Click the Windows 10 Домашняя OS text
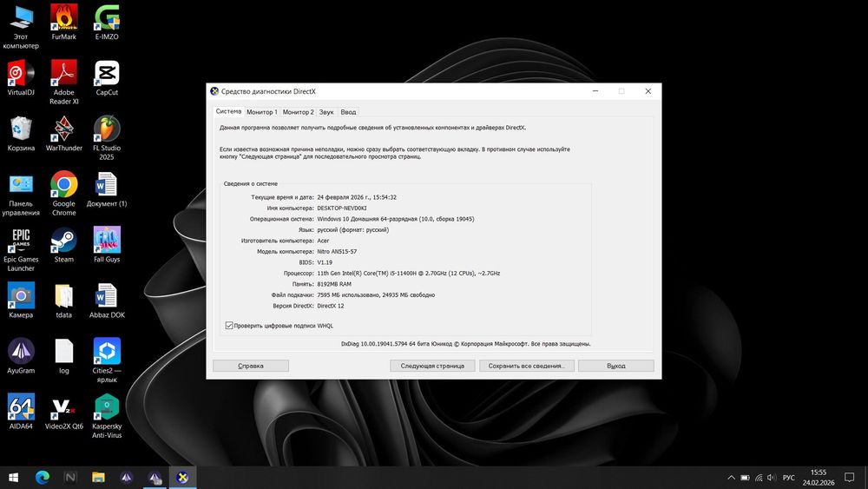The height and width of the screenshot is (489, 868). coord(395,219)
